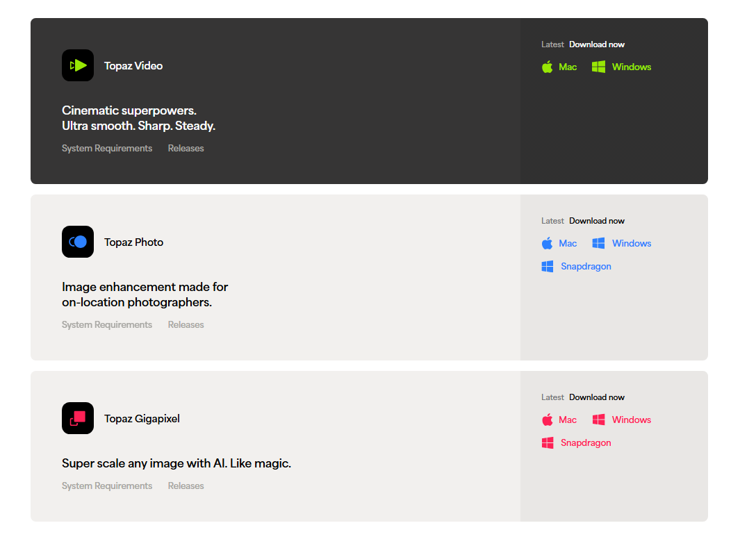The height and width of the screenshot is (539, 756).
Task: Download Topaz Photo for Windows
Action: (x=631, y=243)
